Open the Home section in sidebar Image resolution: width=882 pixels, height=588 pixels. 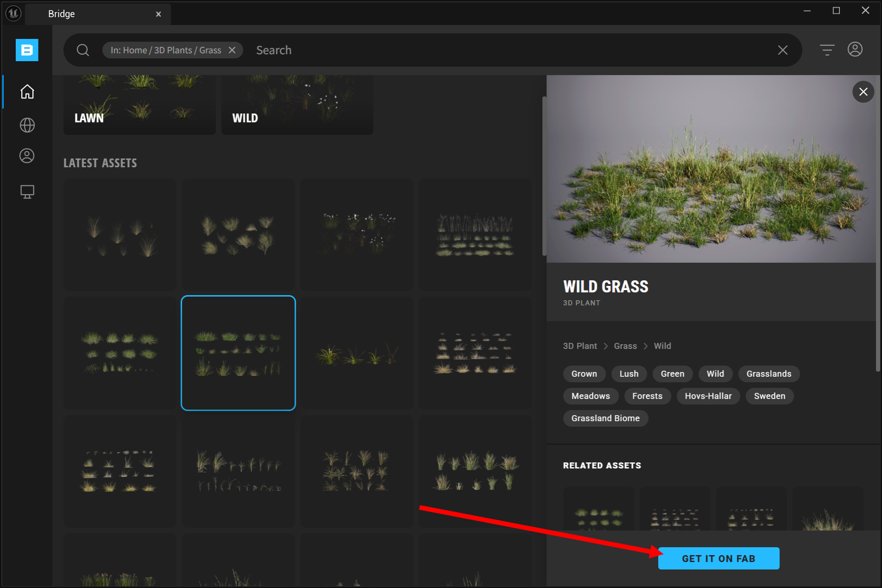coord(27,92)
